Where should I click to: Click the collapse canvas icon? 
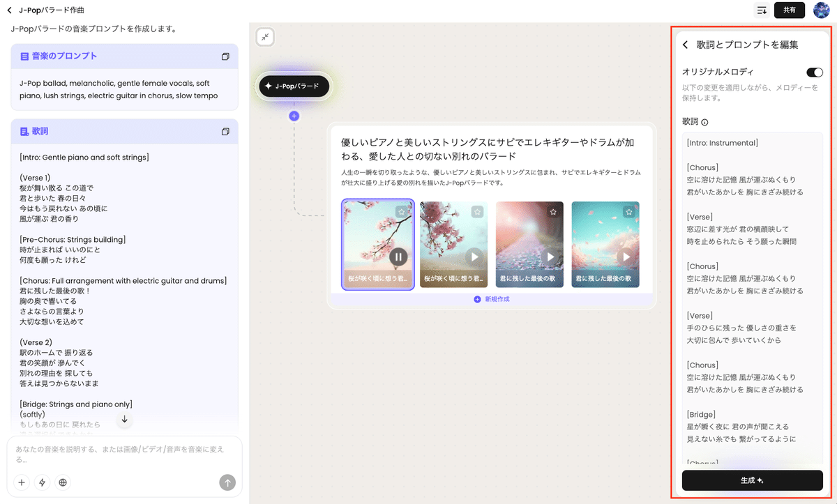(265, 37)
